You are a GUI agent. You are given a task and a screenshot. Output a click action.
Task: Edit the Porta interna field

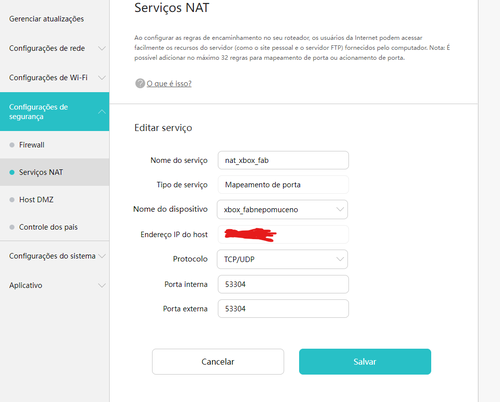tap(283, 284)
